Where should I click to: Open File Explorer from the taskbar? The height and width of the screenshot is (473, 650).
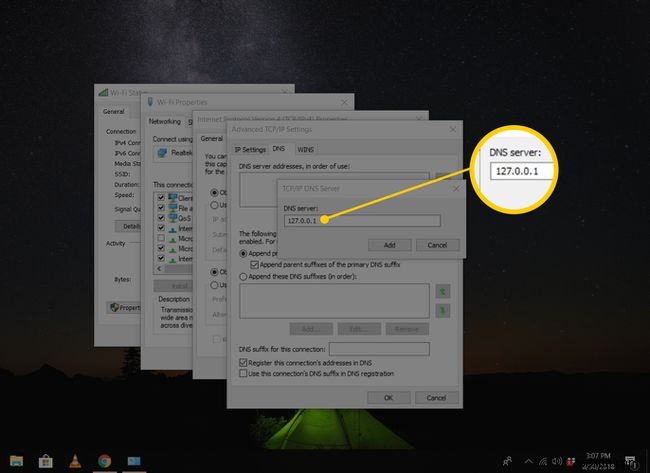(16, 461)
